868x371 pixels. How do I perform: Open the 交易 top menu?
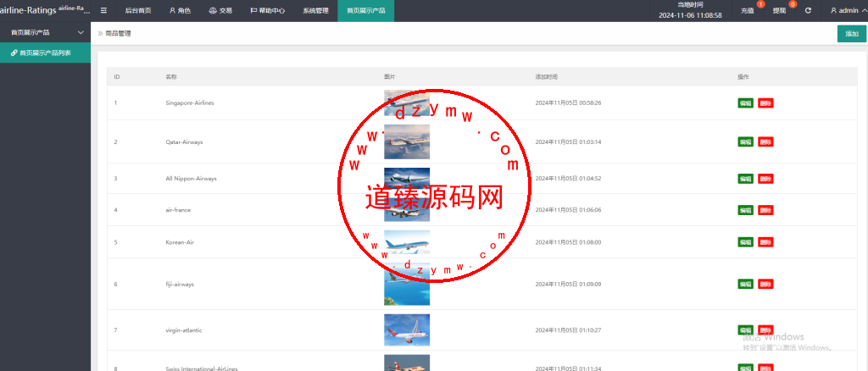(x=220, y=10)
